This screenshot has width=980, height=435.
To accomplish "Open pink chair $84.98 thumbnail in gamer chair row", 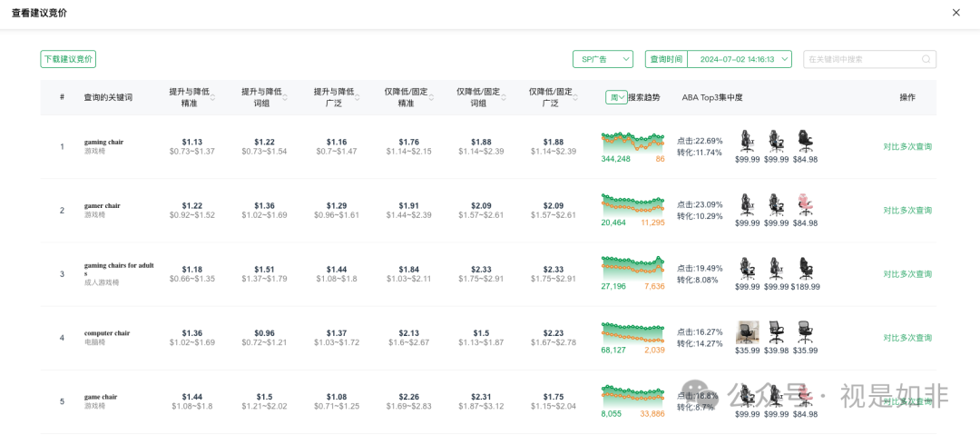I will pos(805,204).
